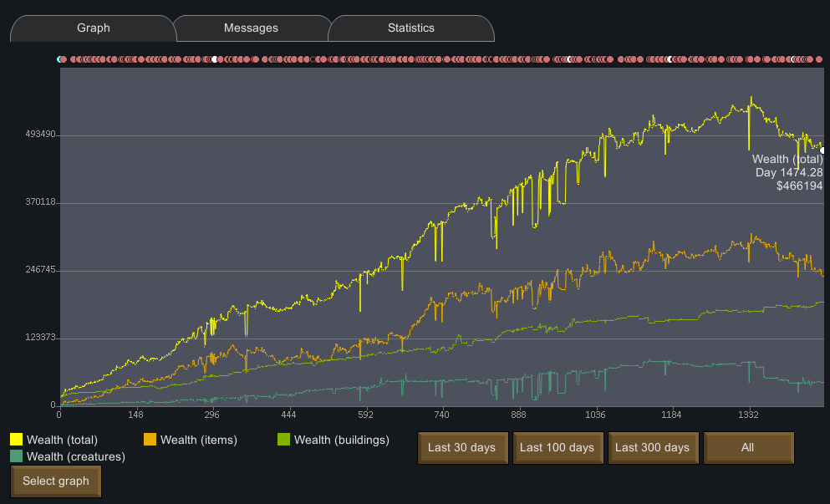The image size is (830, 504).
Task: Click the 370118 y-axis value
Action: pyautogui.click(x=40, y=202)
